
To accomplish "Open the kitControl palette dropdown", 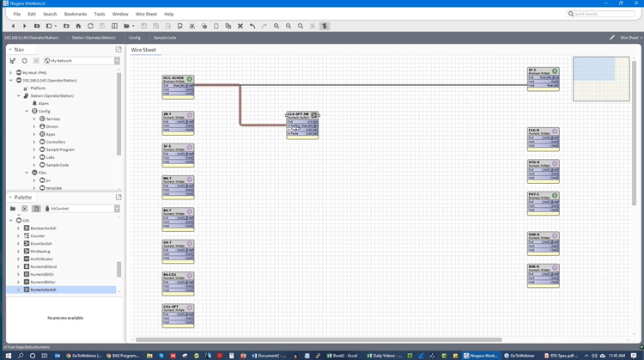I will 82,209.
